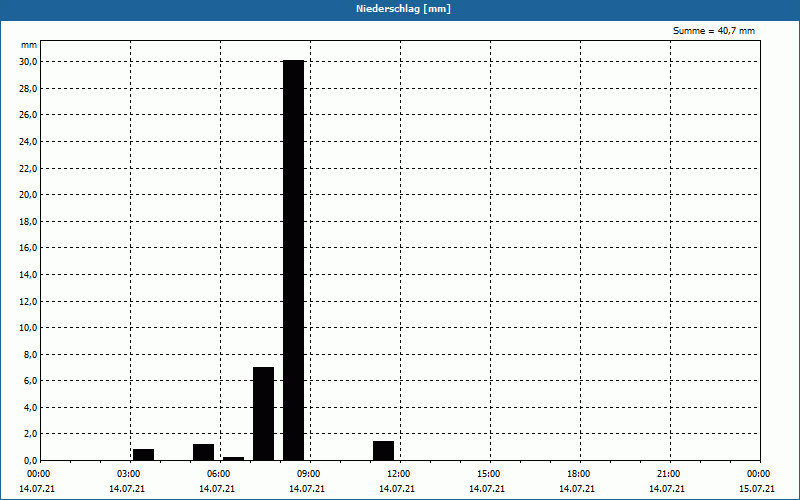800x500 pixels.
Task: Click the tallest bar reaching 30,0 mm
Action: click(293, 260)
